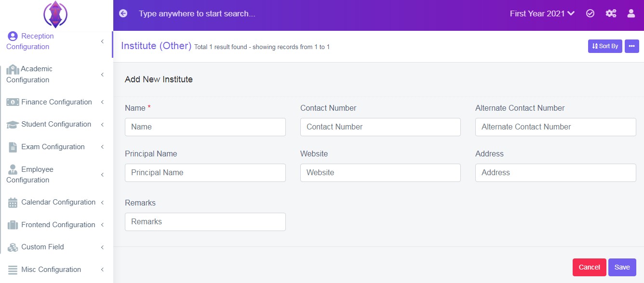Click the Add New Institute heading

tap(159, 79)
